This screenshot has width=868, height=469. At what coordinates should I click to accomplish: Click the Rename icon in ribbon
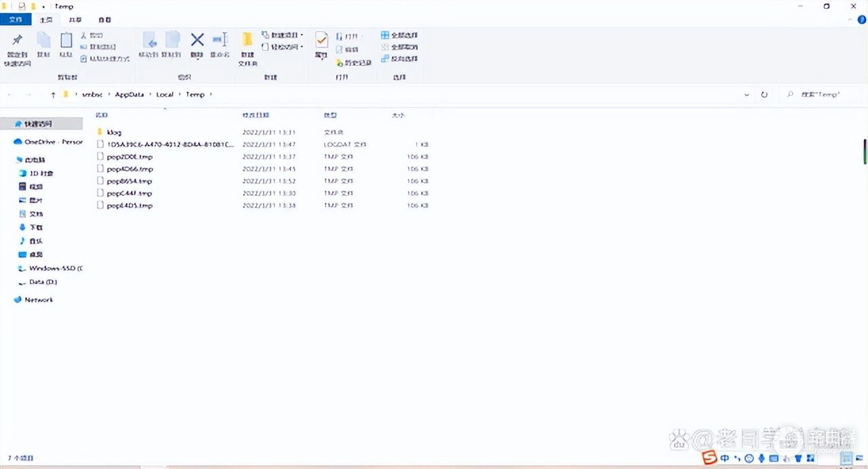(x=220, y=41)
